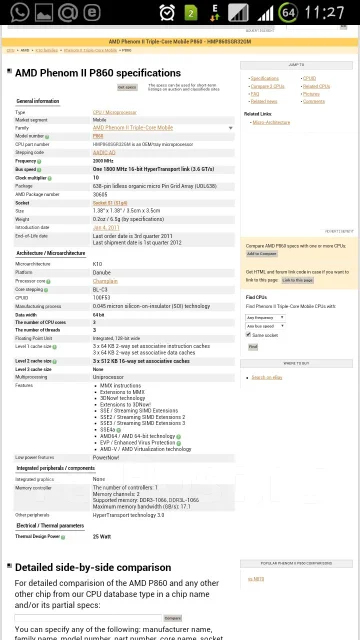Image resolution: width=360 pixels, height=640 pixels.
Task: Jump to FAQ in the sidebar
Action: coord(255,94)
